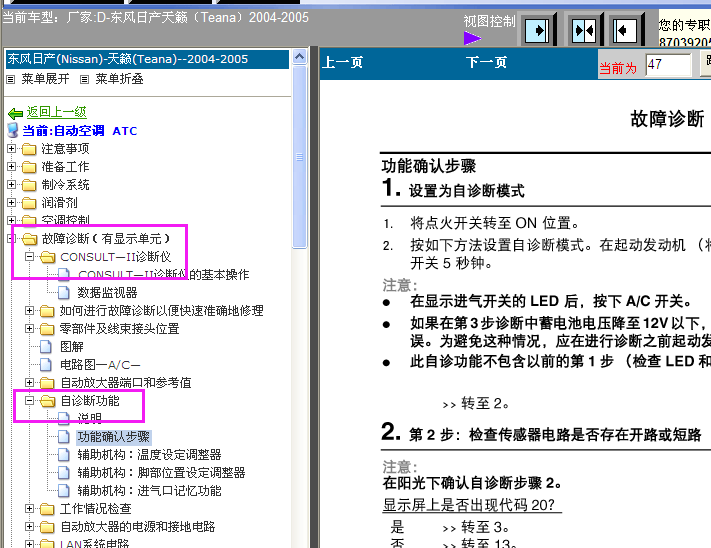Click the folder icon of 制冷系统
The image size is (711, 548).
(29, 185)
